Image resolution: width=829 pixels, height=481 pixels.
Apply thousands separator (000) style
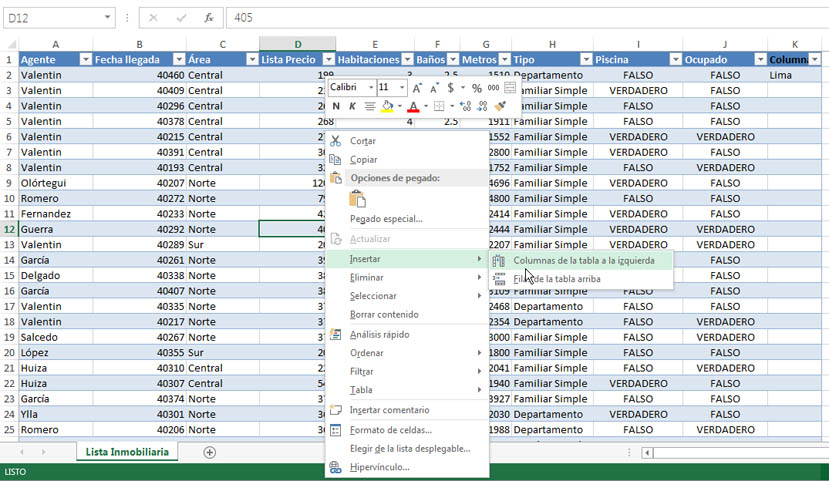pos(494,88)
